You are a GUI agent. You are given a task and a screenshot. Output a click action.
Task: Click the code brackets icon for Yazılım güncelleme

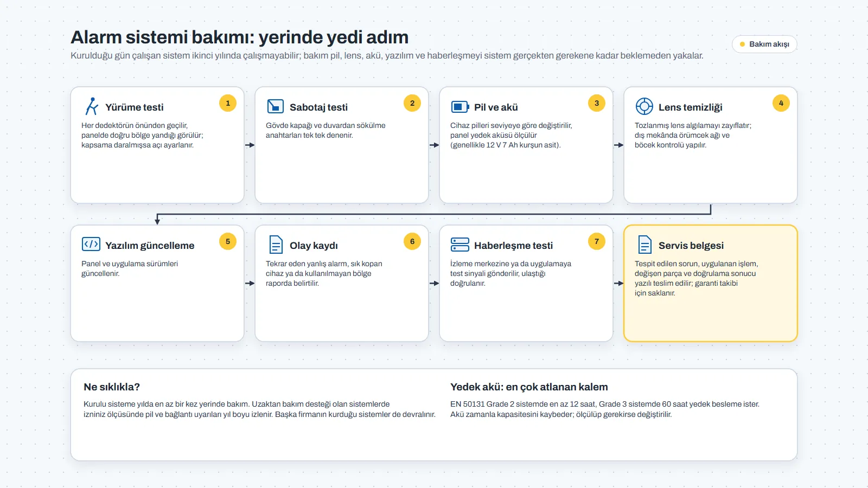click(x=91, y=244)
